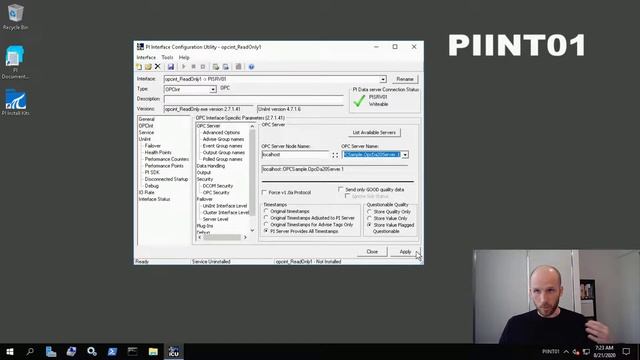Screen dimensions: 640x360
Task: Select PI Server Provides All Timestamps option
Action: coord(266,231)
